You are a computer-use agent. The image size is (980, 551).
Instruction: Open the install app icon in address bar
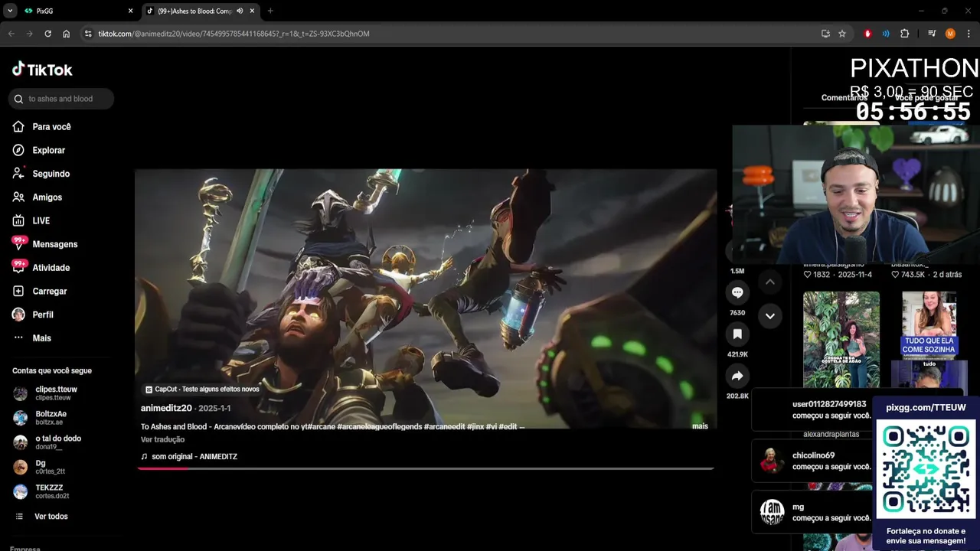click(x=825, y=34)
